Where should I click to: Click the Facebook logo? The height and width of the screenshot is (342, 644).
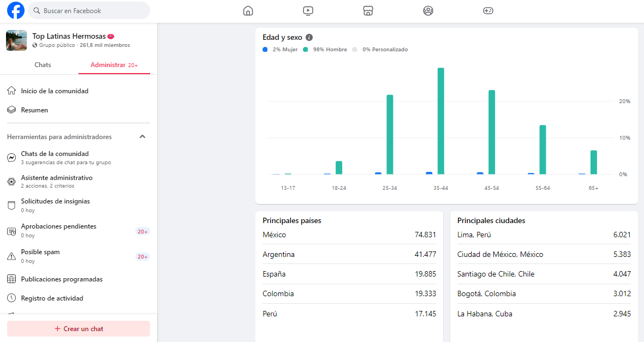16,11
